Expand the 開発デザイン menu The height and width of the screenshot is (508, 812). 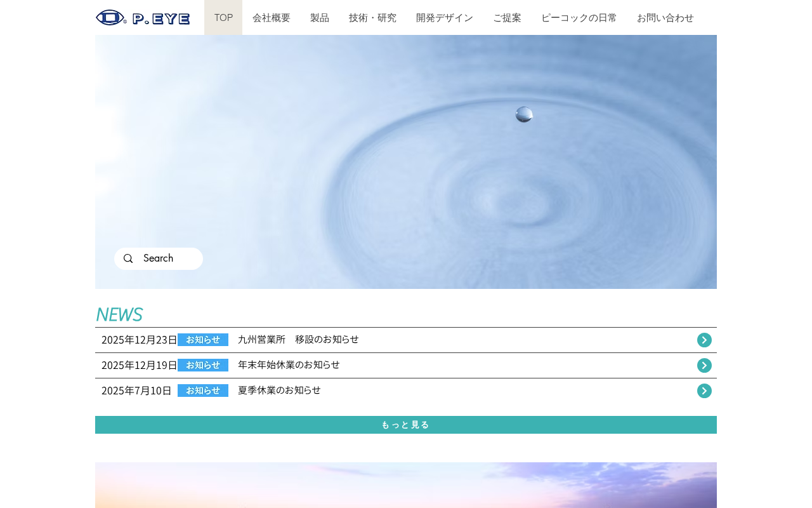(x=445, y=18)
